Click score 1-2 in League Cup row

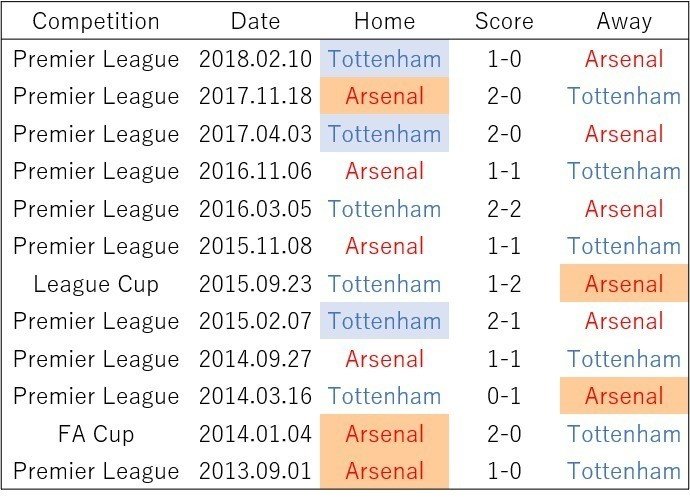pyautogui.click(x=504, y=284)
